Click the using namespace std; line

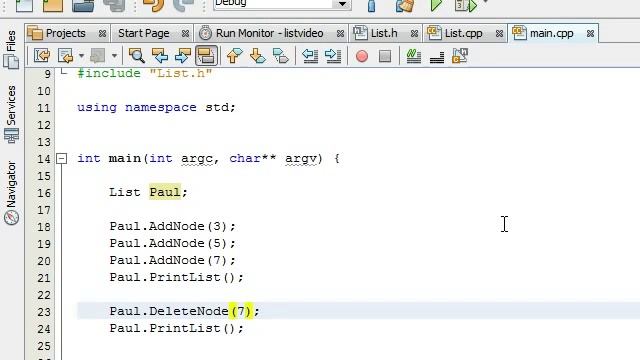pos(156,107)
